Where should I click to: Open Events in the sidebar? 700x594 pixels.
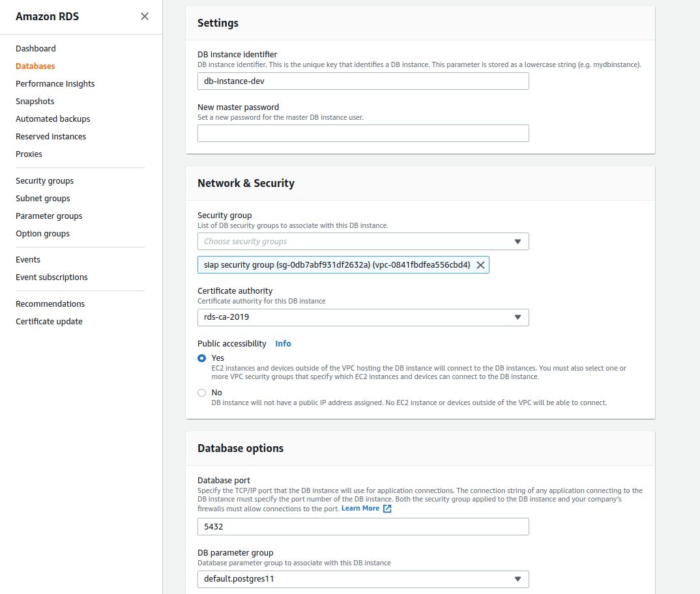pos(27,260)
